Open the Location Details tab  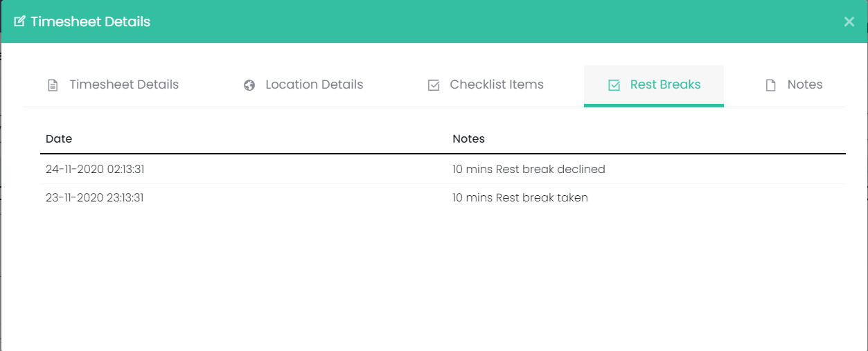coord(314,84)
